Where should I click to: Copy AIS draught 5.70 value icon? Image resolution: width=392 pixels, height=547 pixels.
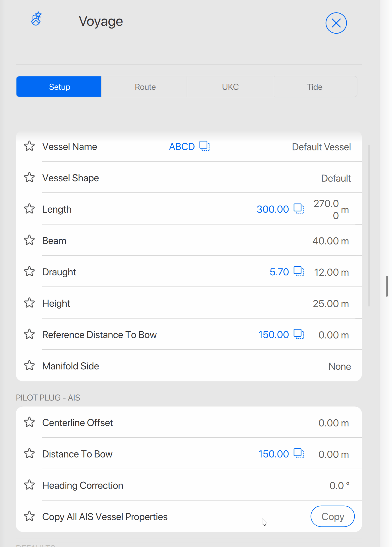pyautogui.click(x=299, y=271)
